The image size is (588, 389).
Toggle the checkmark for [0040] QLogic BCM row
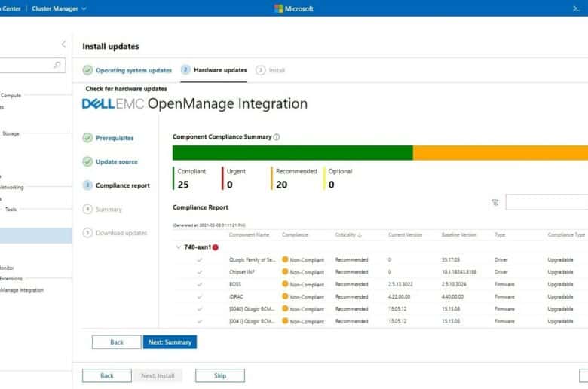click(x=200, y=309)
